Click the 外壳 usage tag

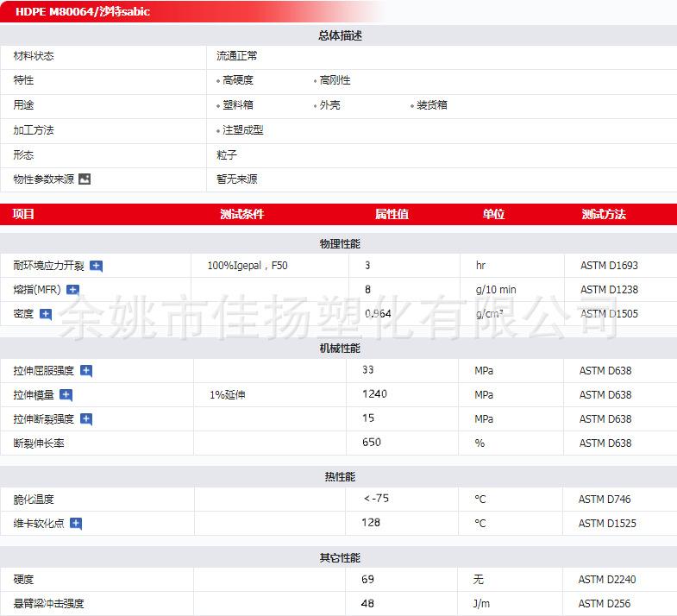[x=329, y=105]
